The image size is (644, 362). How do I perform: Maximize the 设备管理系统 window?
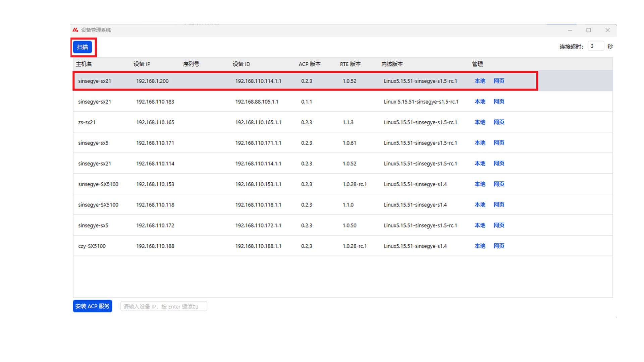coord(588,30)
